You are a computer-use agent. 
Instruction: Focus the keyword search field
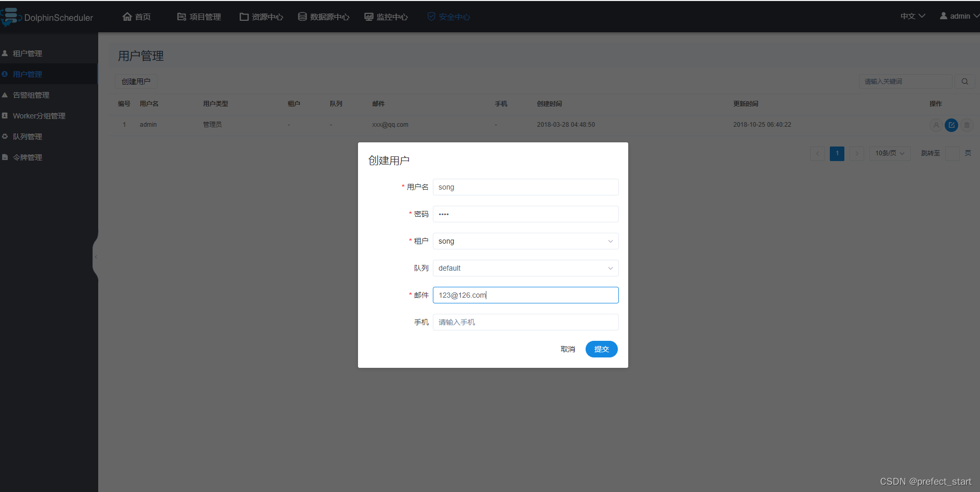point(905,82)
